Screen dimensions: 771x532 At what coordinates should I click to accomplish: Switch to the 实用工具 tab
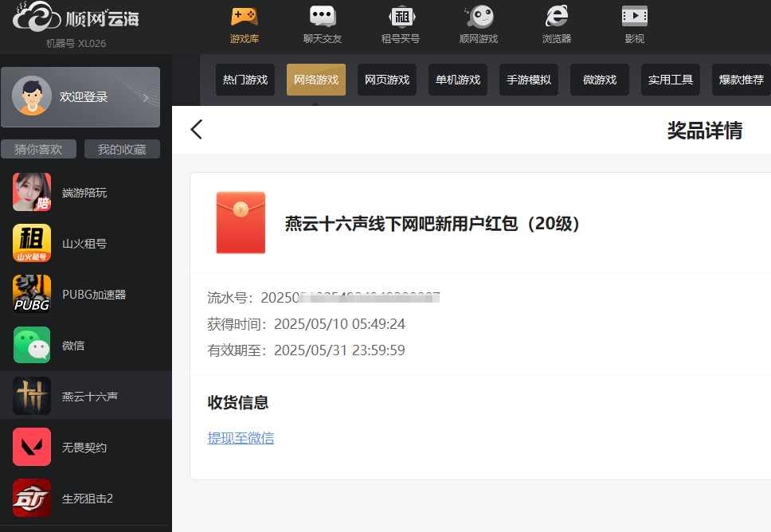[670, 80]
